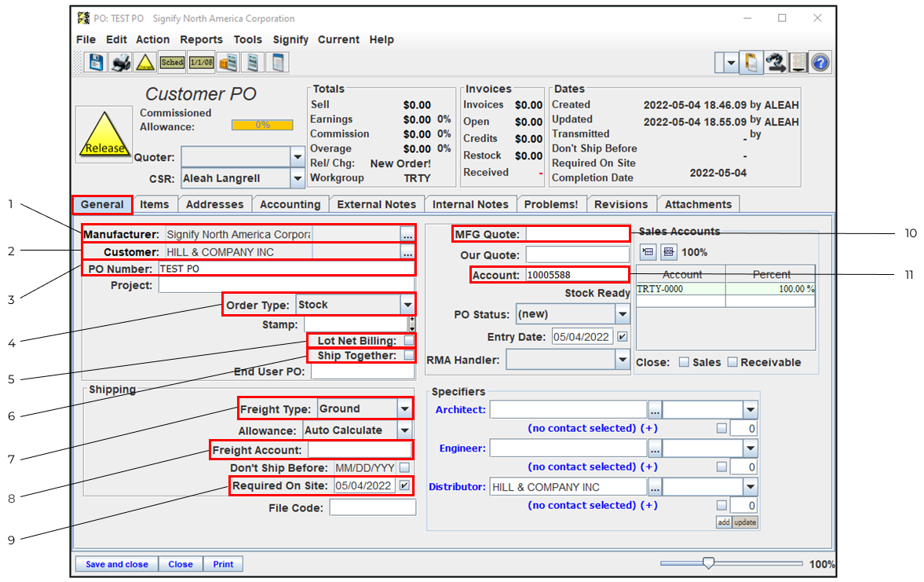Click the blue floppy disk save icon
Screen dimensions: 924x582
pyautogui.click(x=96, y=63)
